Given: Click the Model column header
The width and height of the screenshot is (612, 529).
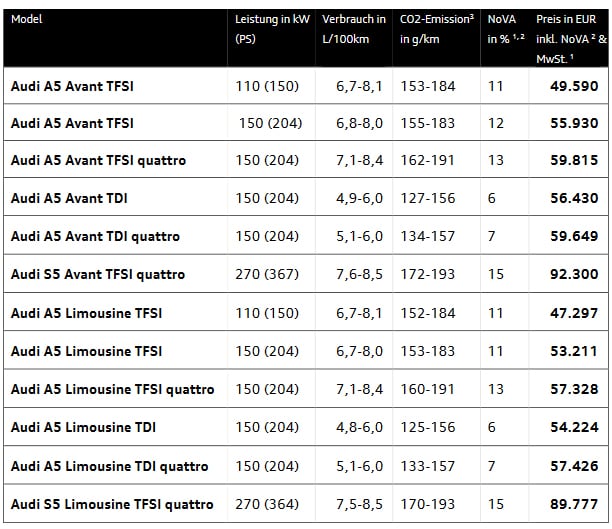Looking at the screenshot, I should click(x=27, y=19).
